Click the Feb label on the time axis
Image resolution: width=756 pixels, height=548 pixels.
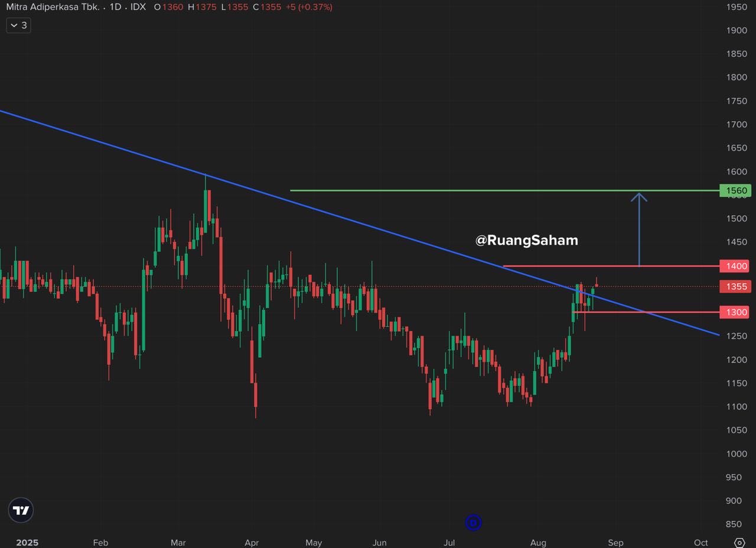click(x=101, y=543)
